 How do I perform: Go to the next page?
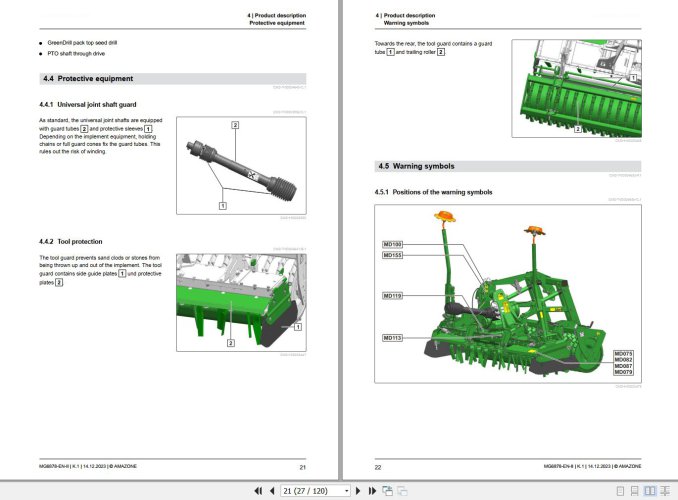click(x=358, y=491)
